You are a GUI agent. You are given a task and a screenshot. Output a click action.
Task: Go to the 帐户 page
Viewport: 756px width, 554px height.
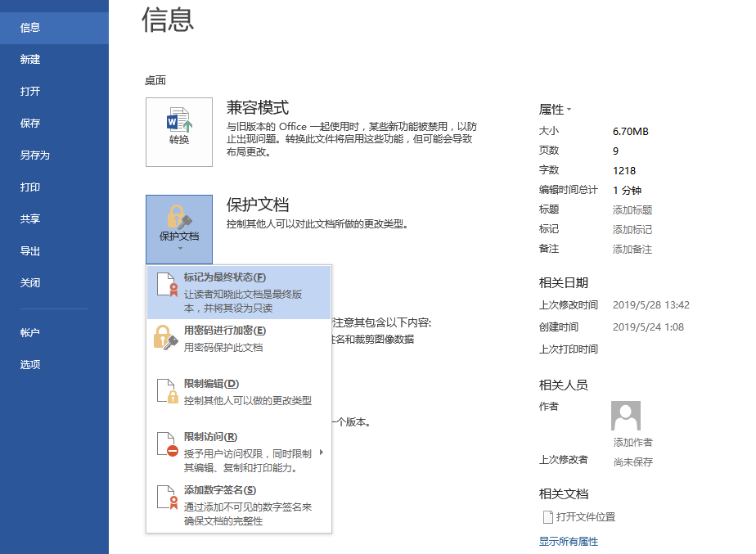click(30, 333)
